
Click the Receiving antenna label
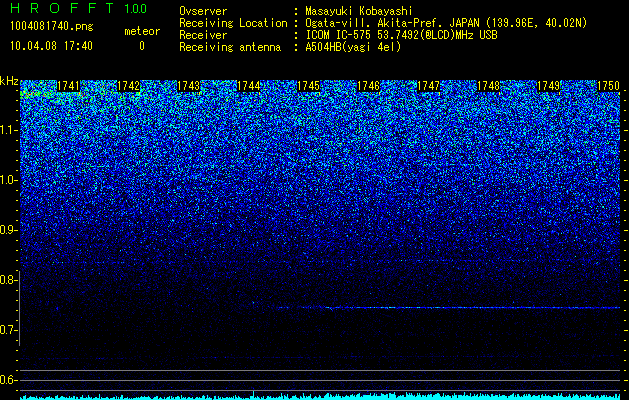(x=230, y=47)
